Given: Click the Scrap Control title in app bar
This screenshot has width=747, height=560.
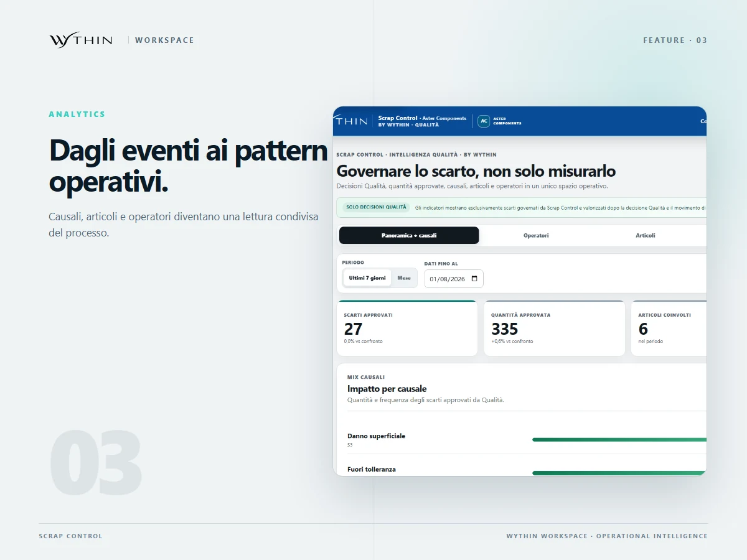Looking at the screenshot, I should click(x=398, y=118).
